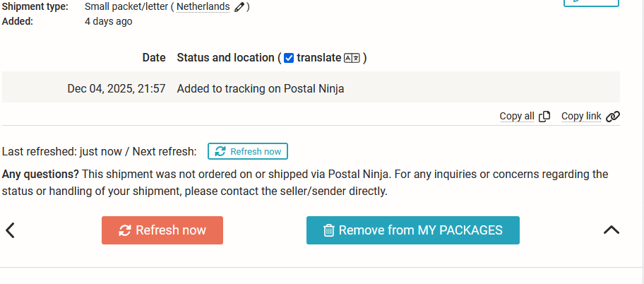Screen dimensions: 644x284
Task: Click the chain icon next to Copy link
Action: coord(613,117)
